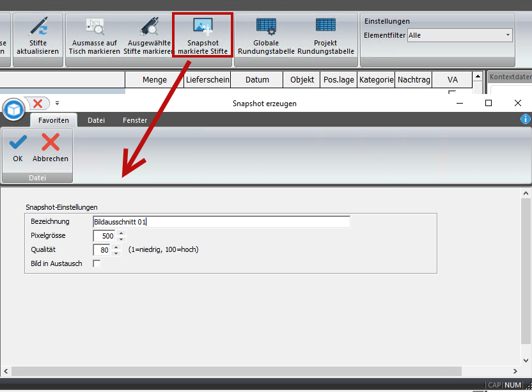Switch to the Fenster tab
Screen dimensions: 532x392
click(x=135, y=120)
